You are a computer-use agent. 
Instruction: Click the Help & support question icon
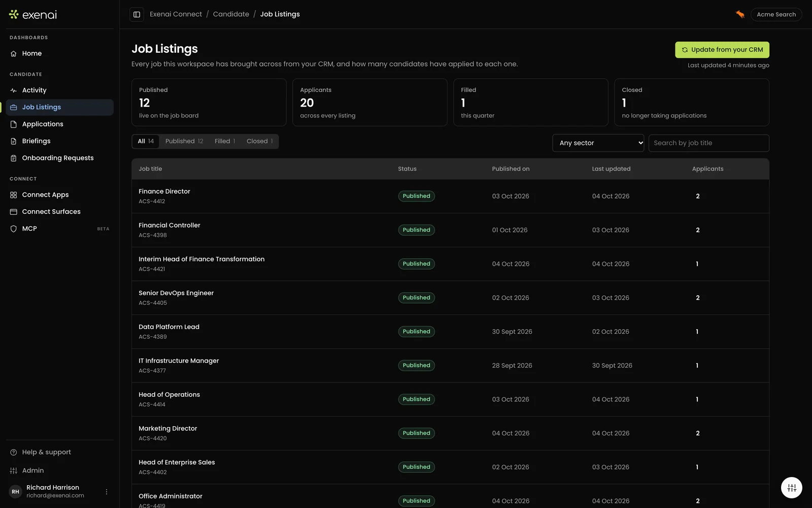click(14, 452)
